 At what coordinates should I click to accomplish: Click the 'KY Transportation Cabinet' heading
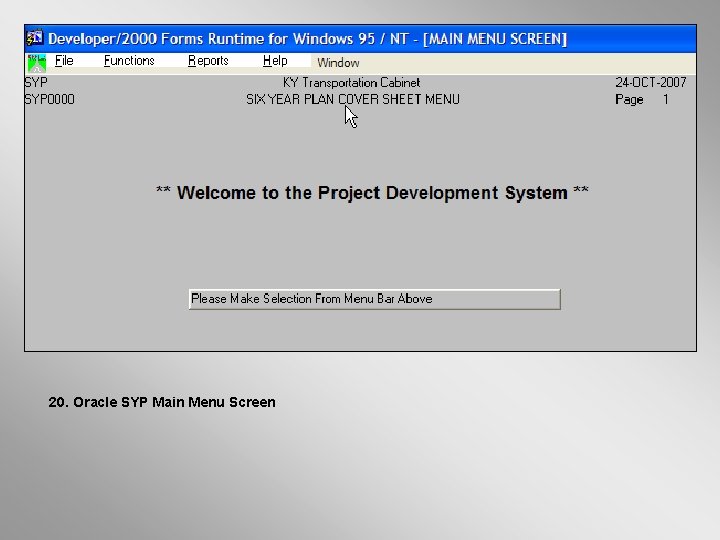click(351, 83)
